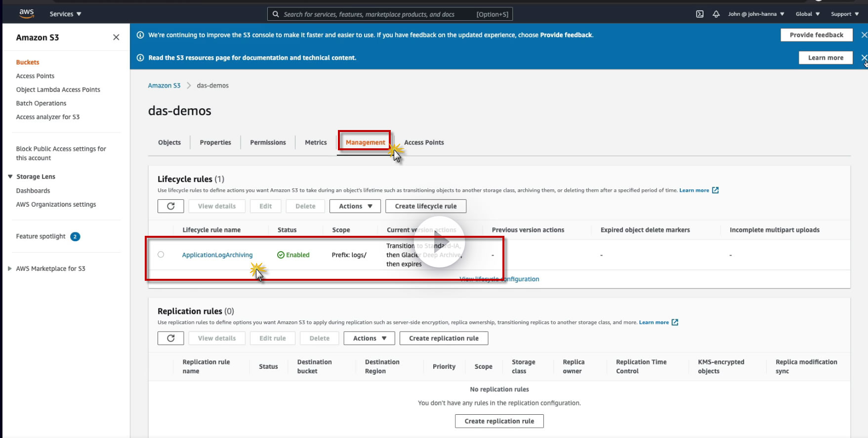Open the AWS home logo

tap(27, 13)
